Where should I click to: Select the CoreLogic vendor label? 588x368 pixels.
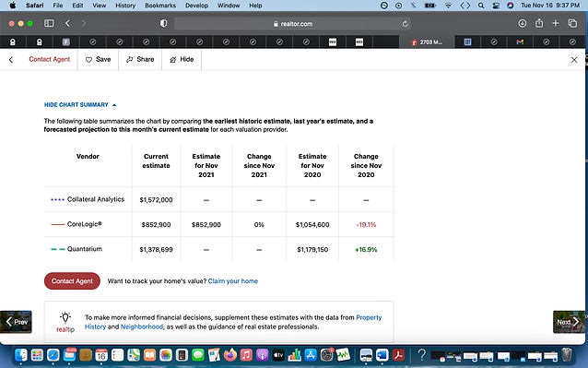(x=85, y=224)
